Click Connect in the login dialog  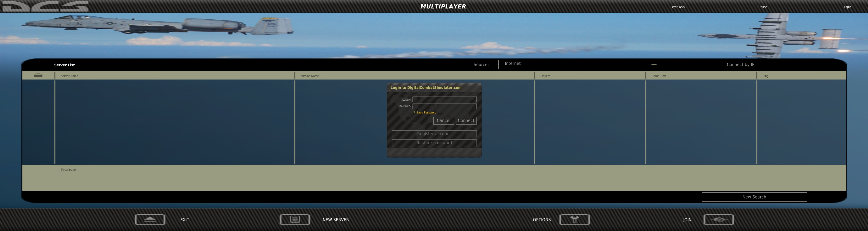[x=466, y=120]
